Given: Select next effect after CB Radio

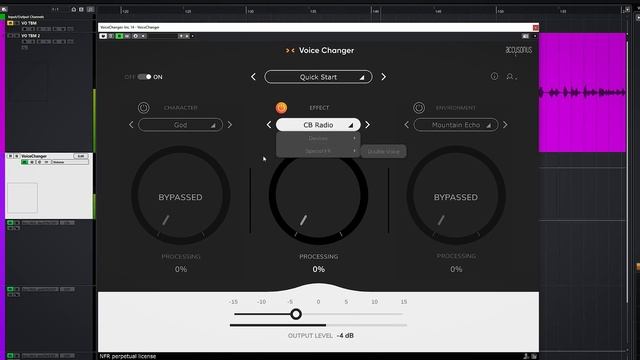Looking at the screenshot, I should [x=367, y=125].
